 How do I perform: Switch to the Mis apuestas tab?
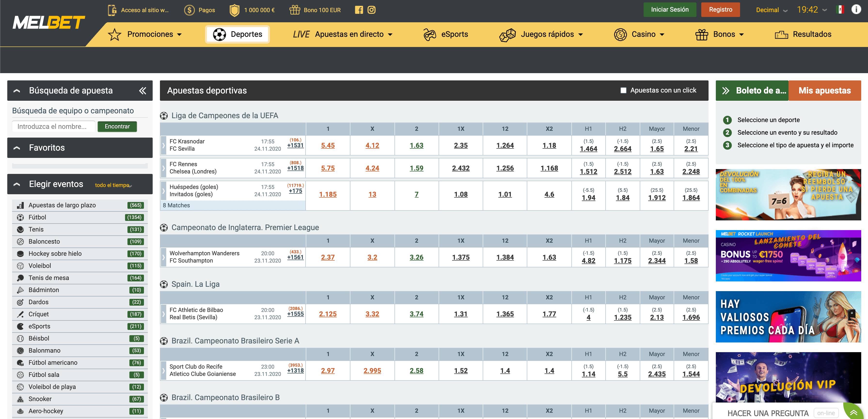pos(825,91)
